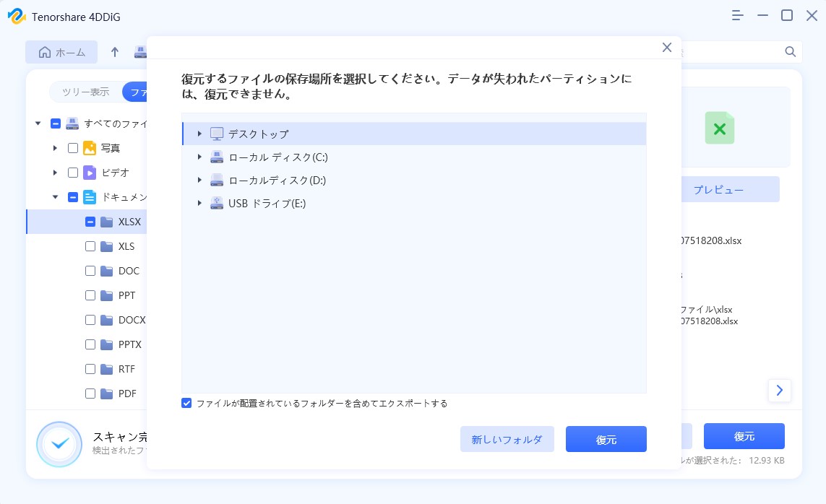The image size is (826, 504).
Task: Switch to ツリー表示 tab
Action: [85, 92]
